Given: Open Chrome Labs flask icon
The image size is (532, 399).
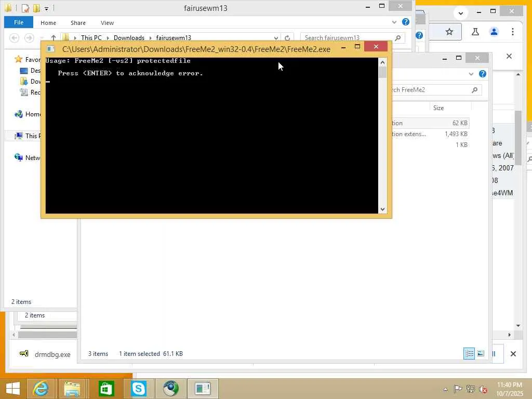Looking at the screenshot, I should click(x=475, y=32).
